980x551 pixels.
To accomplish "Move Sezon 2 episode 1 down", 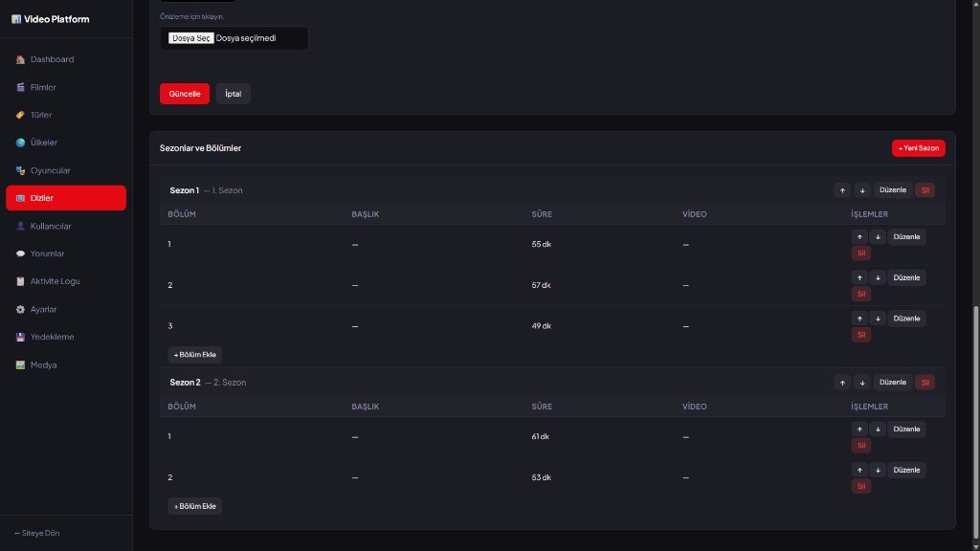I will coord(878,430).
